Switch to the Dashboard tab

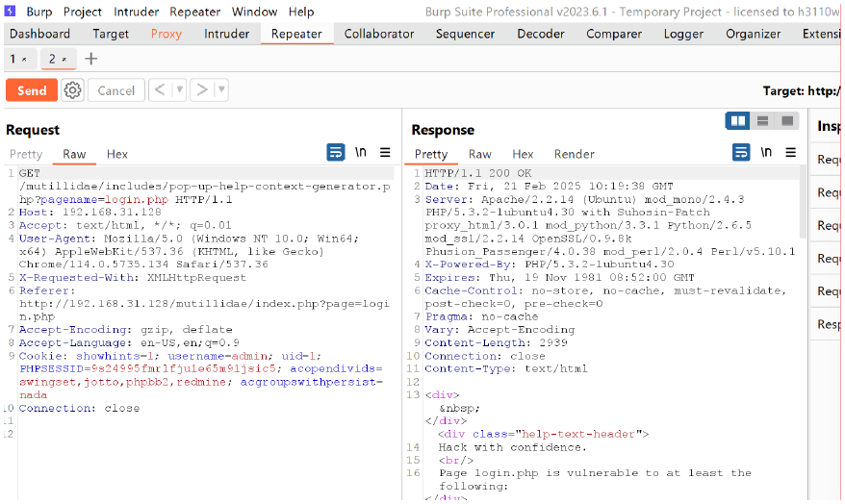[x=39, y=34]
